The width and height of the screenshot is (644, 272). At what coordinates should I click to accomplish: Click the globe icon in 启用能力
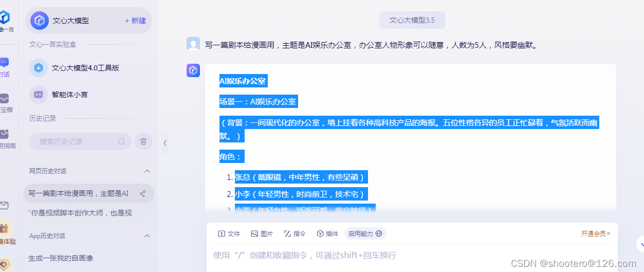[x=379, y=233]
